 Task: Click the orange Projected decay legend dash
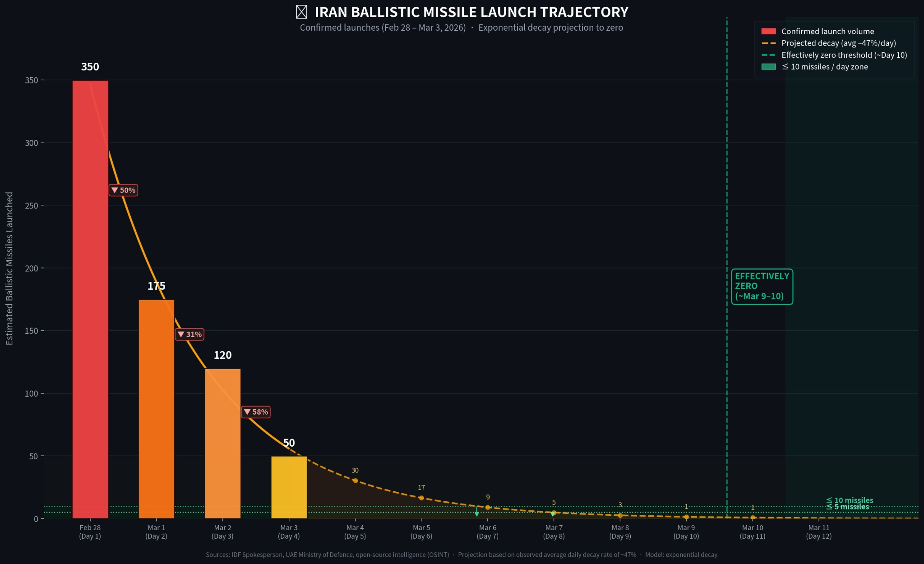[x=768, y=43]
